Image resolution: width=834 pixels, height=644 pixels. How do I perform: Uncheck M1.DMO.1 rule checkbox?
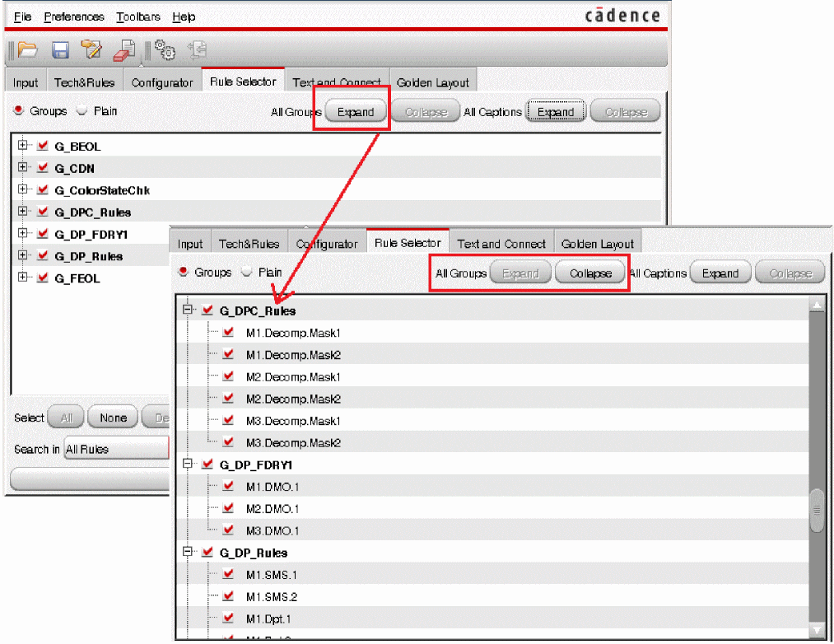click(x=229, y=486)
